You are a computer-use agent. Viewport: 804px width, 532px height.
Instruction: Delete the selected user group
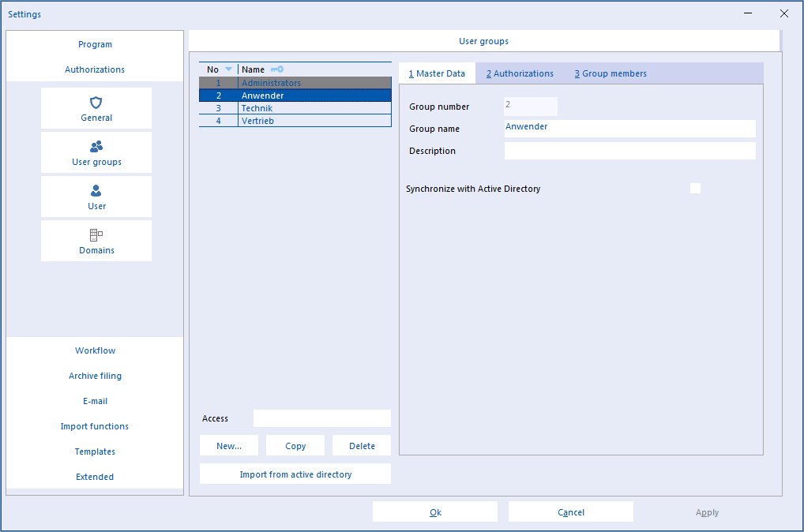coord(362,445)
